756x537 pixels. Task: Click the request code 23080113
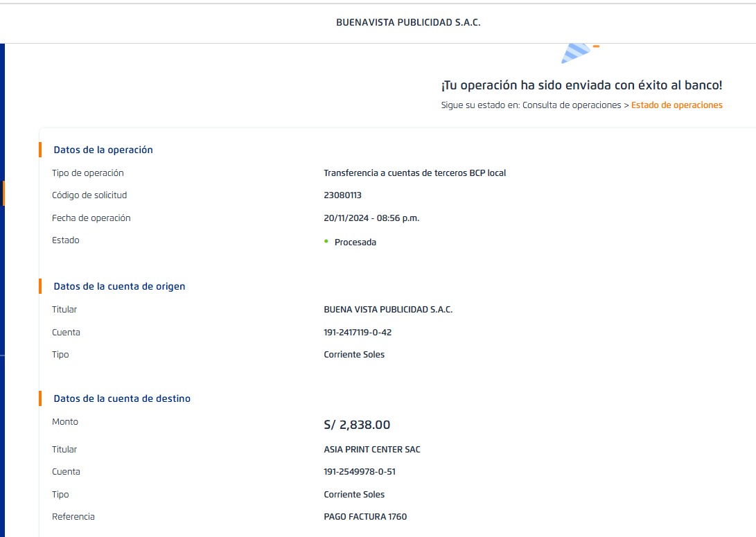pos(342,195)
